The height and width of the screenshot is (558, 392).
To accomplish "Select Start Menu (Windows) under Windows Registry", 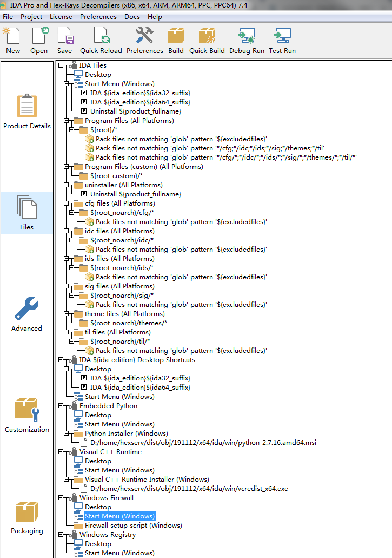I will pos(120,553).
